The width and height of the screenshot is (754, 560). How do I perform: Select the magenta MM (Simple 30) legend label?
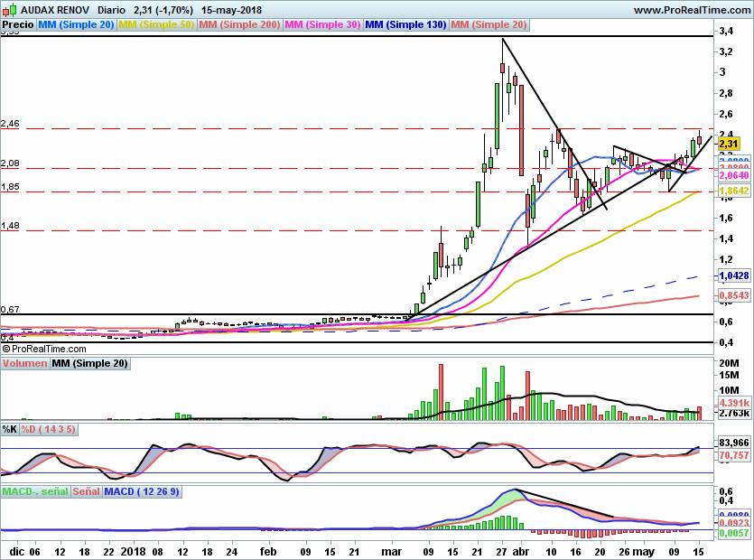pos(322,24)
